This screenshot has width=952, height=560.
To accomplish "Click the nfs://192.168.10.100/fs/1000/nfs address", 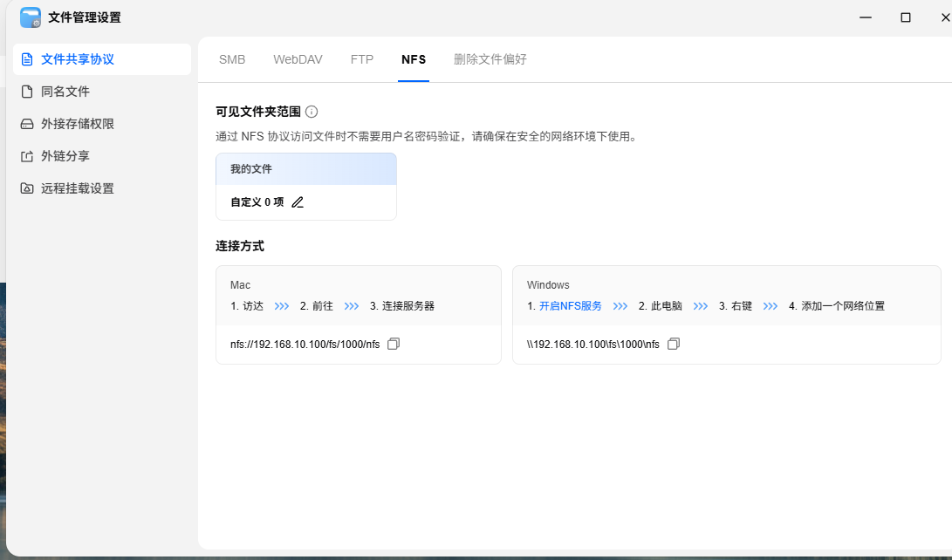I will coord(305,344).
